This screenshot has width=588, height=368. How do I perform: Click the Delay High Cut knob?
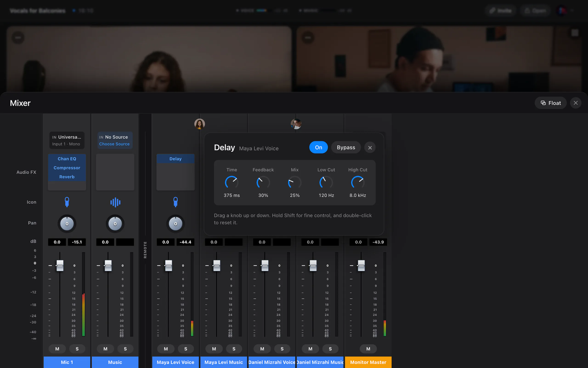click(358, 182)
